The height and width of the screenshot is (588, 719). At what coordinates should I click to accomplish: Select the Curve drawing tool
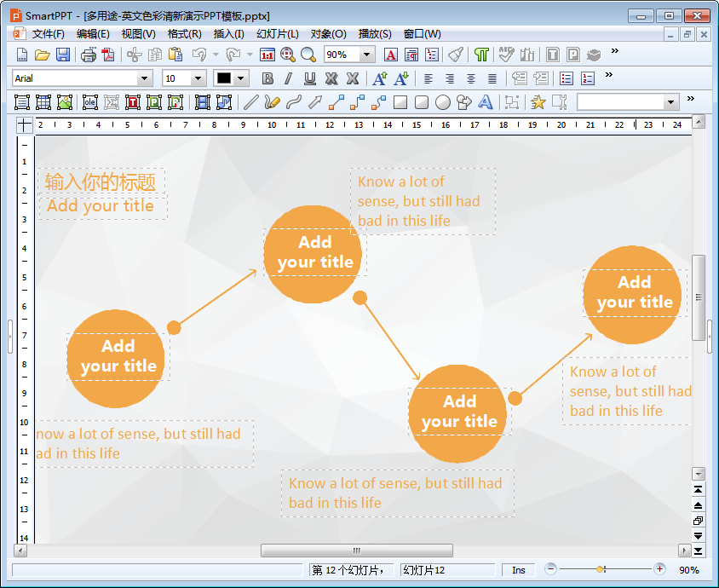[x=293, y=102]
